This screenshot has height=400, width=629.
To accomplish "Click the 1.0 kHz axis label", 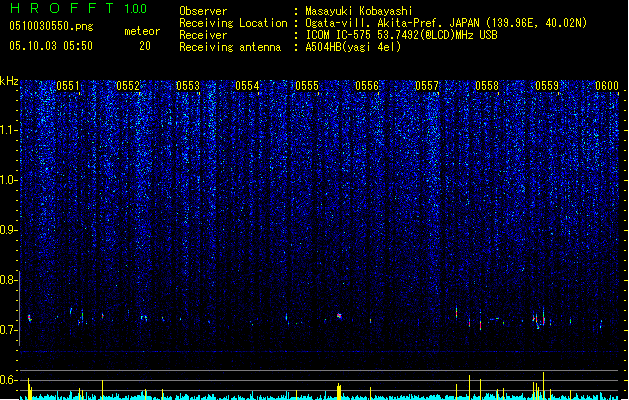I will pyautogui.click(x=9, y=180).
